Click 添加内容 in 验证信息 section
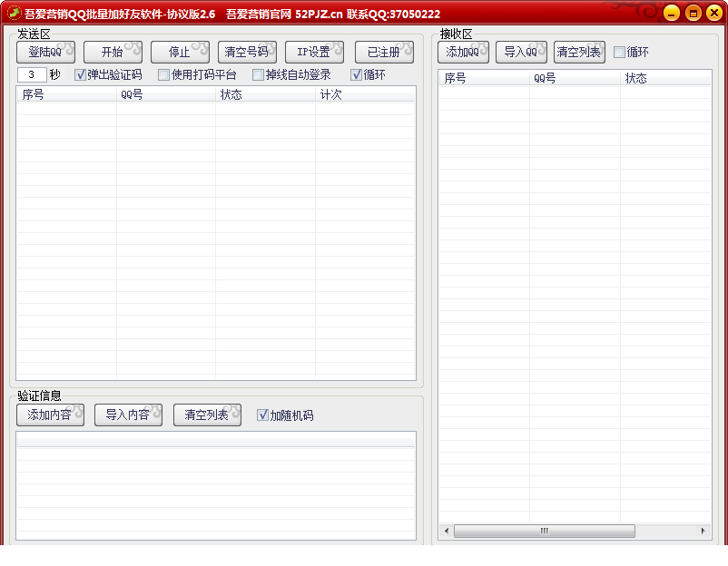This screenshot has width=728, height=566. click(x=50, y=415)
